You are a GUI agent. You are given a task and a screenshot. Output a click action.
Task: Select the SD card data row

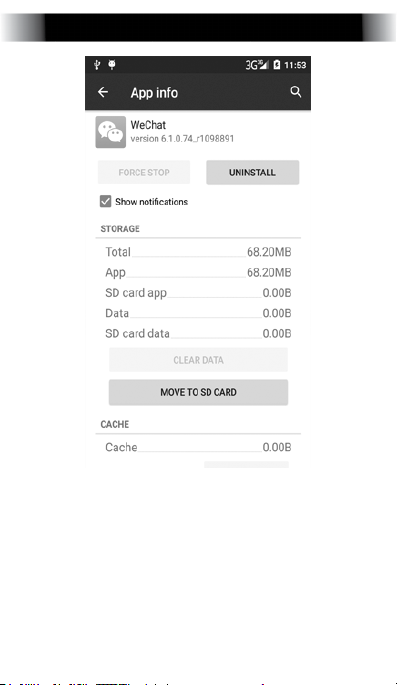click(198, 334)
